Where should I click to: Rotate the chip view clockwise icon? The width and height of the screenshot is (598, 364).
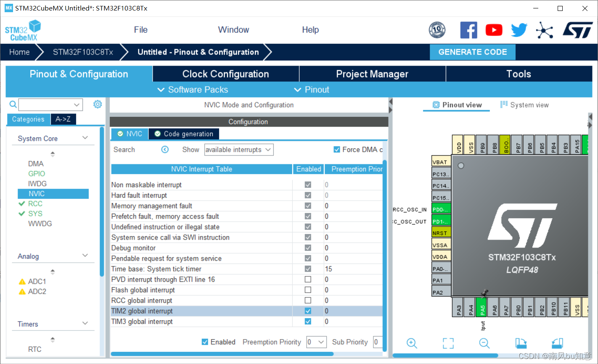tap(521, 343)
